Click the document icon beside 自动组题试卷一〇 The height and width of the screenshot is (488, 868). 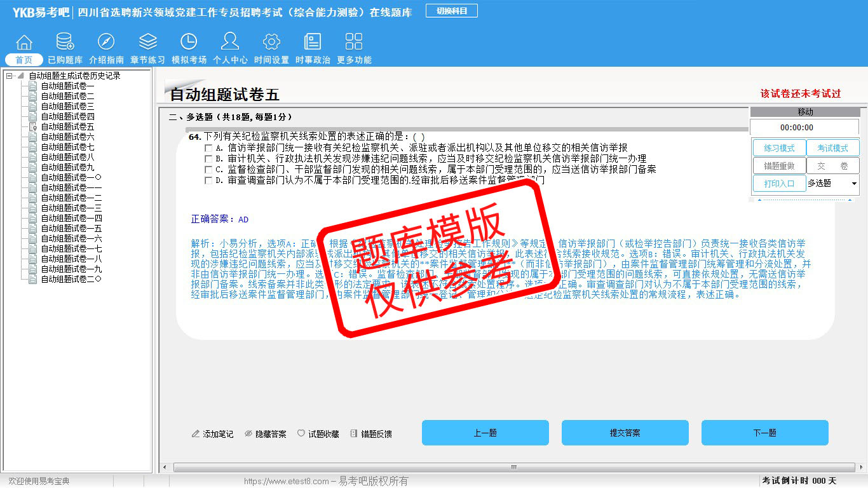(33, 177)
